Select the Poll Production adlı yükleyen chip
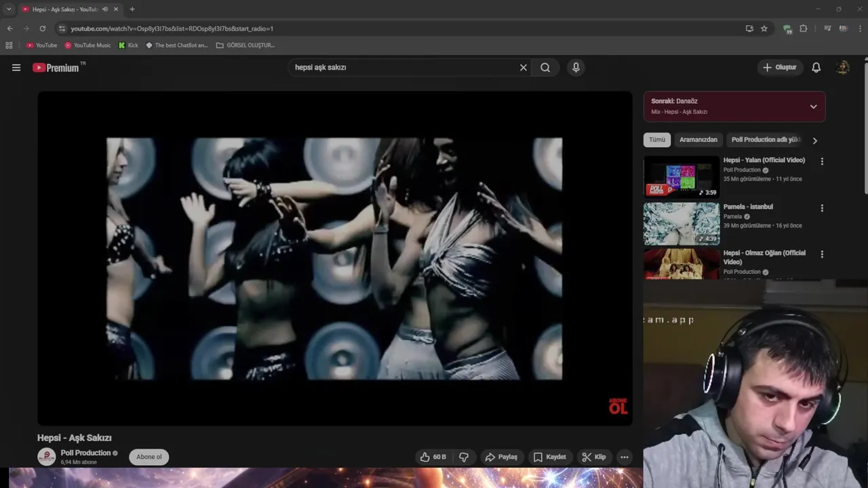 point(766,140)
